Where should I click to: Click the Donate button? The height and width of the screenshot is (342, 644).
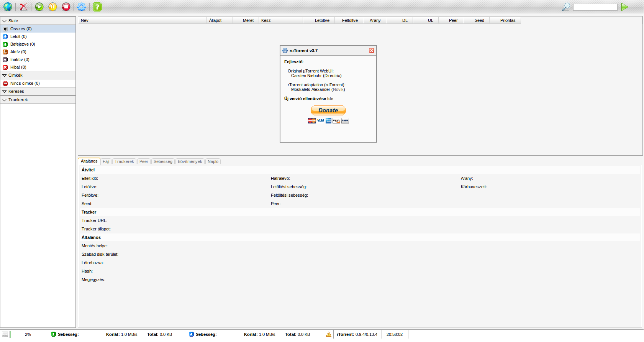(x=328, y=110)
